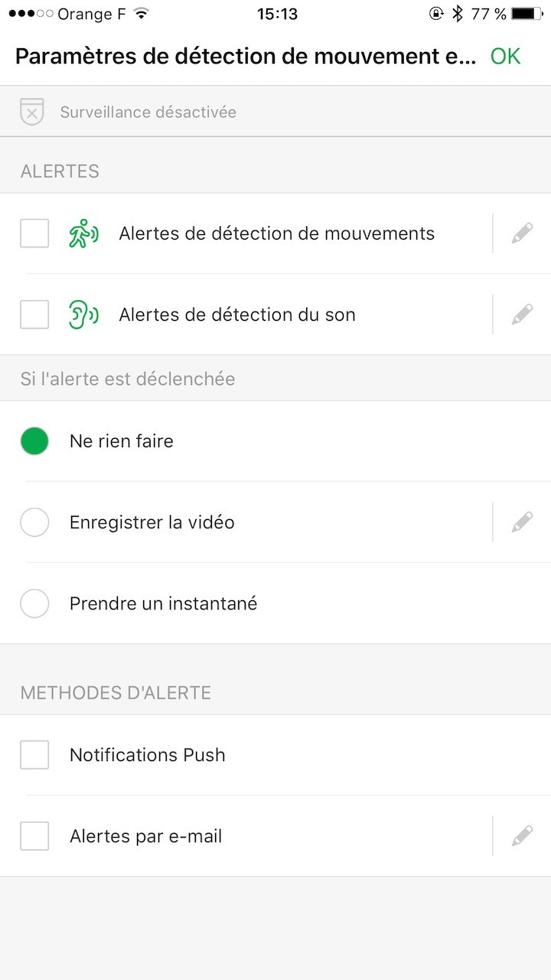Enable sound detection alerts checkbox
The width and height of the screenshot is (551, 980).
(34, 315)
